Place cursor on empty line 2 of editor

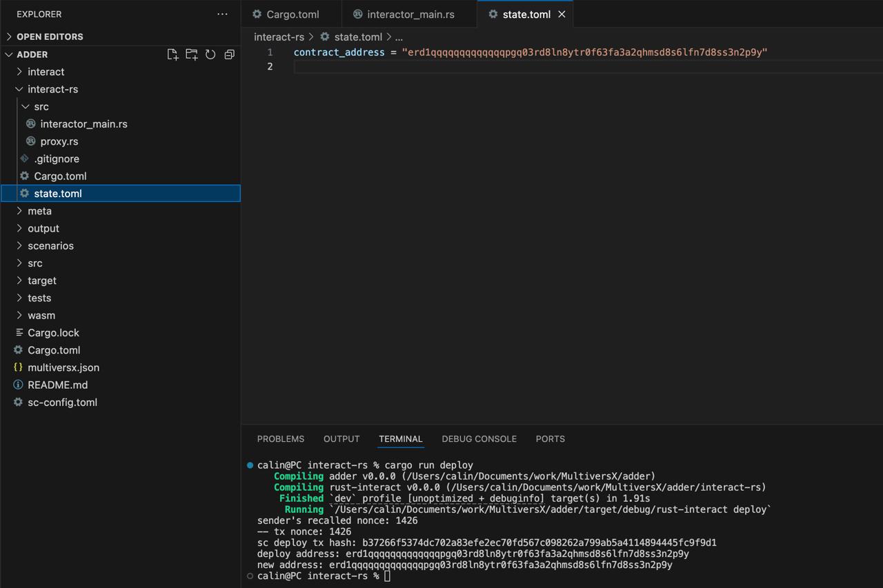pos(586,66)
